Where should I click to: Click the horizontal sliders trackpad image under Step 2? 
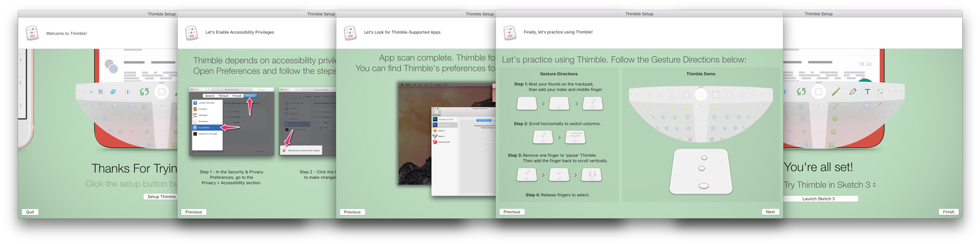575,137
